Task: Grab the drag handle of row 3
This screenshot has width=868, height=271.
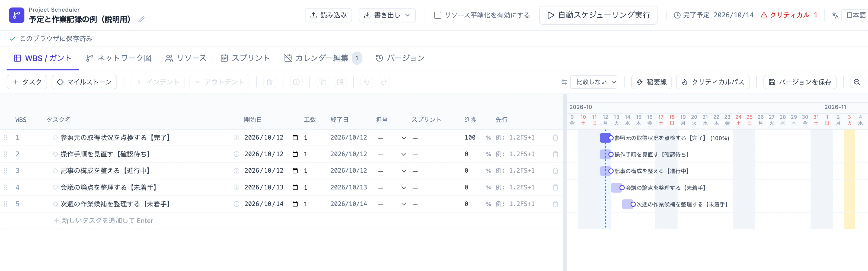Action: pos(5,171)
